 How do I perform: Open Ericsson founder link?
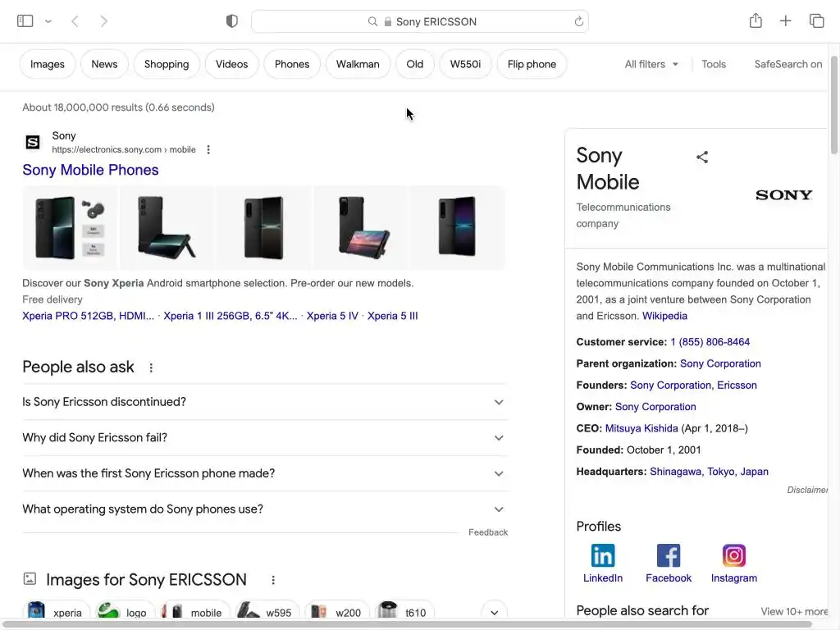737,386
